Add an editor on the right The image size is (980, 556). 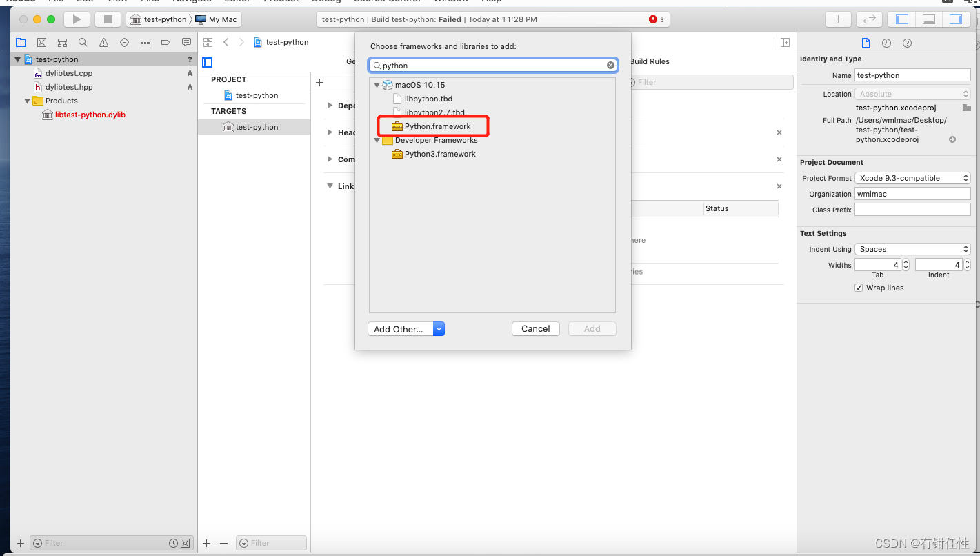(785, 42)
